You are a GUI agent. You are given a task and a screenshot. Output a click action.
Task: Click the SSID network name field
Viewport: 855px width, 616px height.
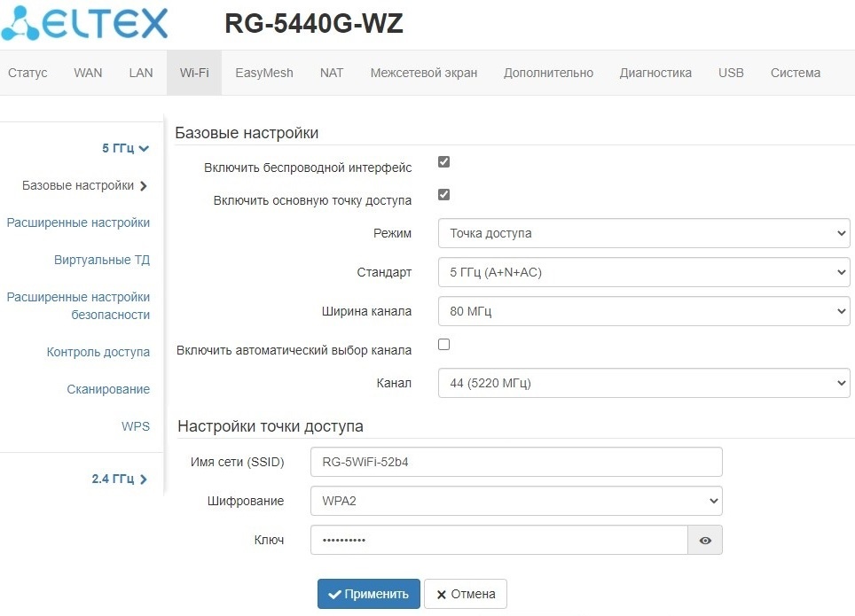tap(516, 462)
